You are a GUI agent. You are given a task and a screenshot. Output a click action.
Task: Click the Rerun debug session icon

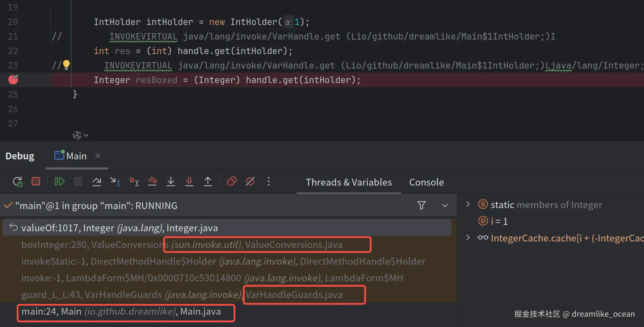click(18, 182)
